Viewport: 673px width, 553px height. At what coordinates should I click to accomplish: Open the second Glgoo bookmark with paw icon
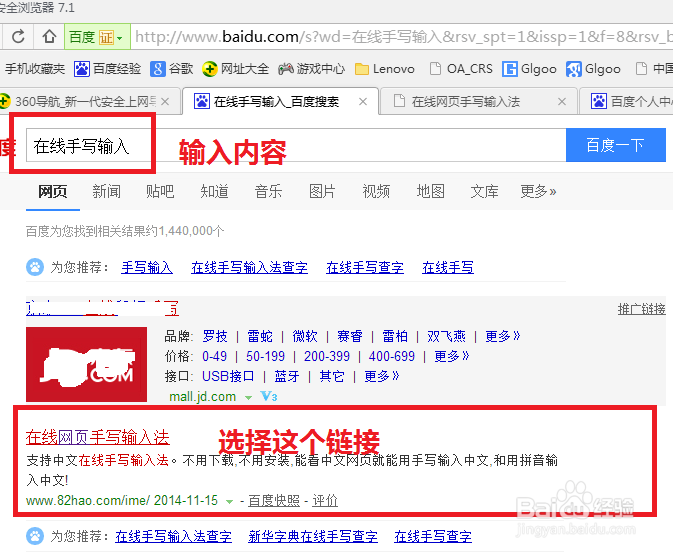[x=593, y=69]
